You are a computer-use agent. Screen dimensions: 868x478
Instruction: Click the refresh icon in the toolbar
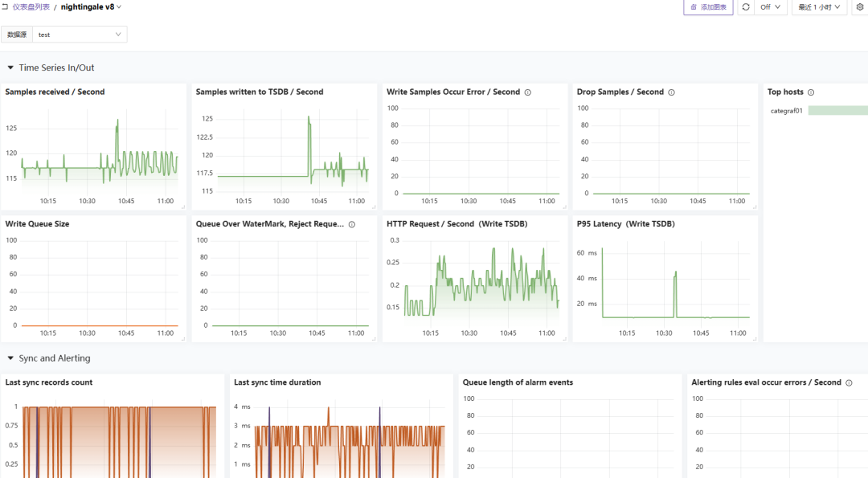tap(746, 7)
